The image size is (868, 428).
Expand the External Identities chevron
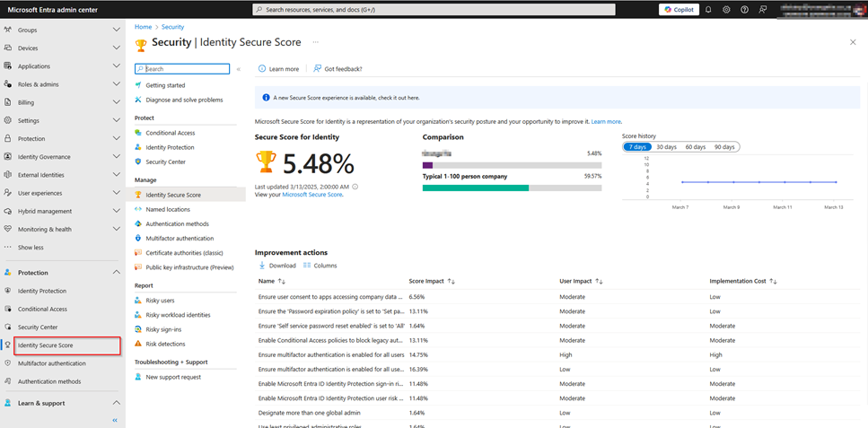click(117, 175)
